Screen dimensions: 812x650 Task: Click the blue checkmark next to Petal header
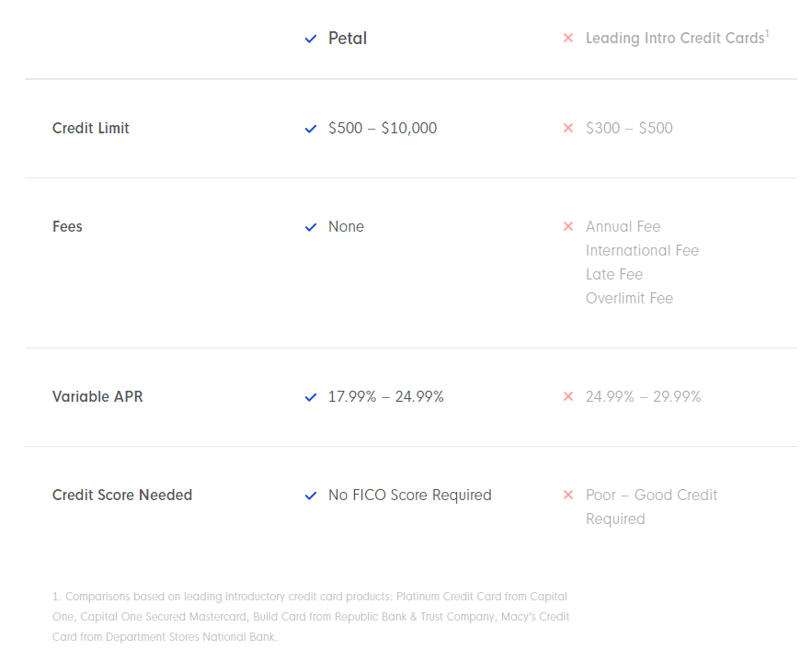[311, 39]
